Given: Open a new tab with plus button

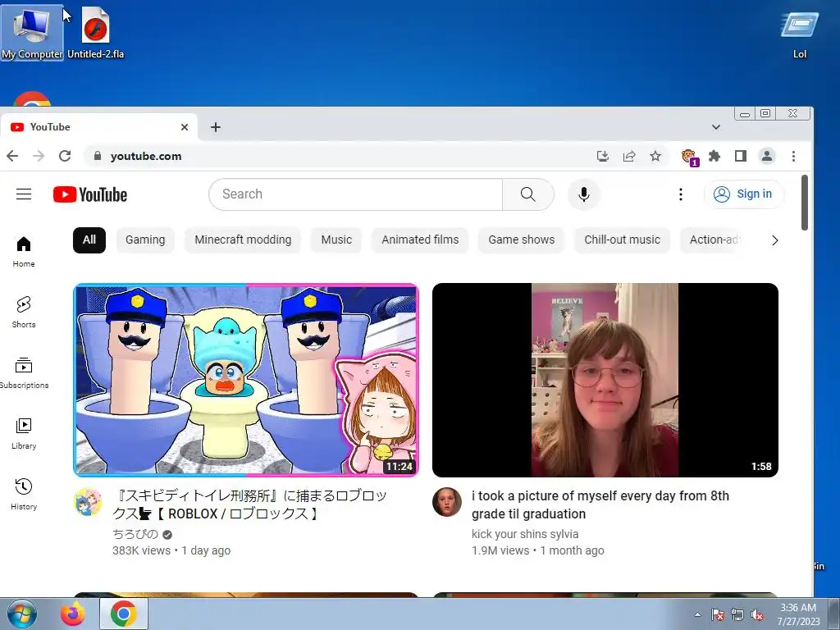Looking at the screenshot, I should (216, 127).
